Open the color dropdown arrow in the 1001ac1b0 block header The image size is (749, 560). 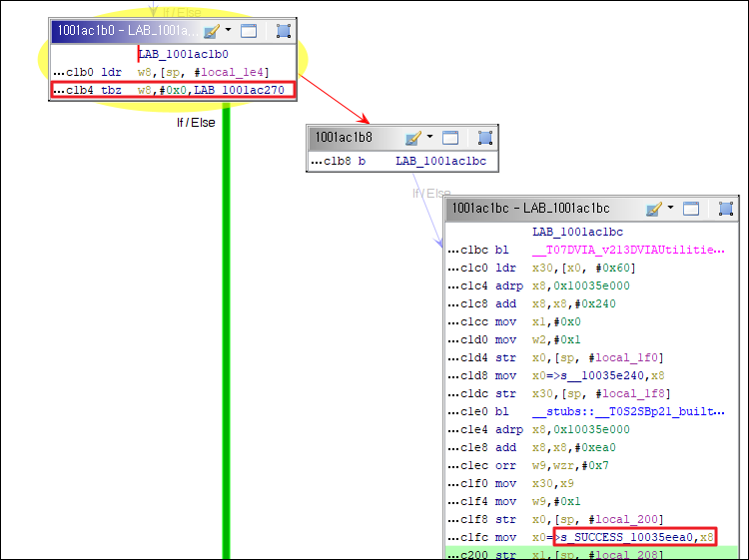coord(229,30)
